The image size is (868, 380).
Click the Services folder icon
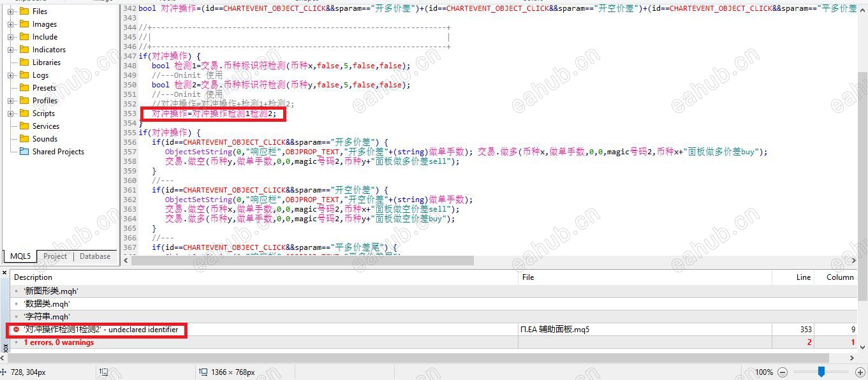click(x=24, y=126)
